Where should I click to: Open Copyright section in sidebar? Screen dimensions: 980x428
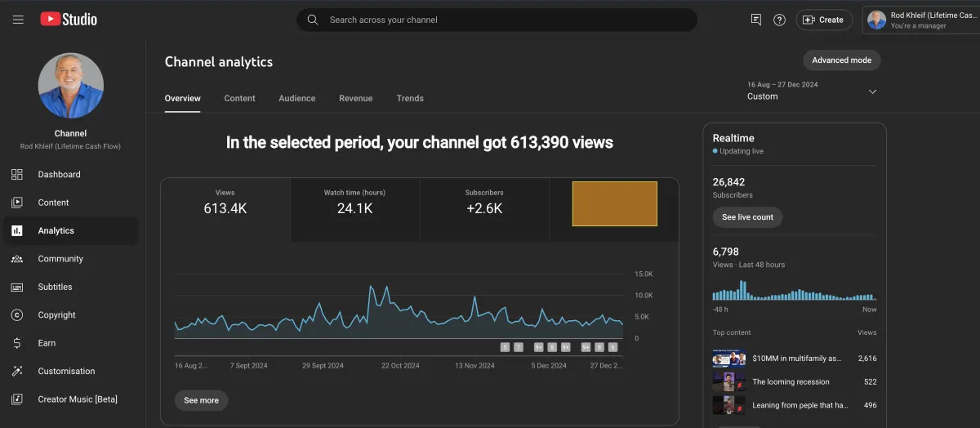click(x=56, y=315)
